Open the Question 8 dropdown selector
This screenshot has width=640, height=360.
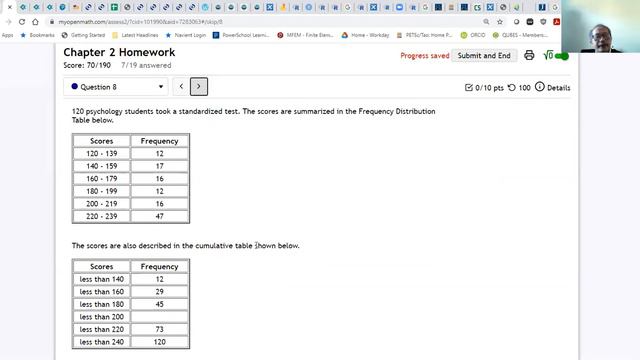(116, 87)
